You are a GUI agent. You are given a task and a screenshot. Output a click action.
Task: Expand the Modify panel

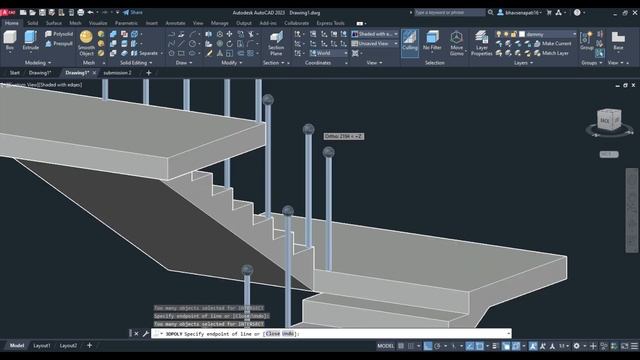(231, 63)
